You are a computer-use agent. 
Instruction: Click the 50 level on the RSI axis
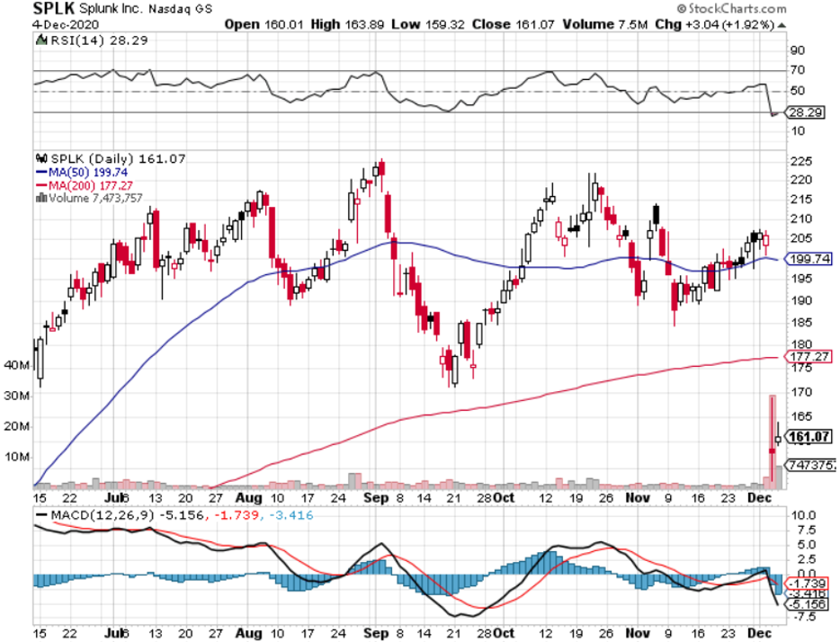click(x=797, y=91)
